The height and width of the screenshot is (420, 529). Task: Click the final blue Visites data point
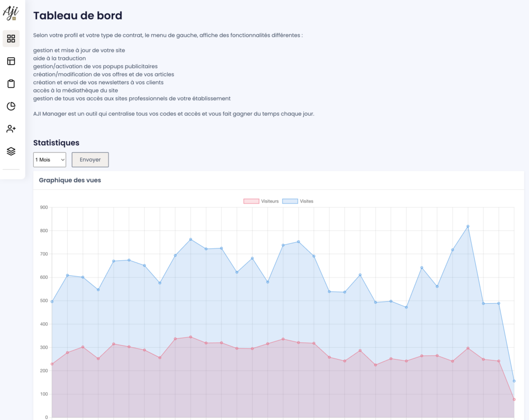tap(514, 381)
